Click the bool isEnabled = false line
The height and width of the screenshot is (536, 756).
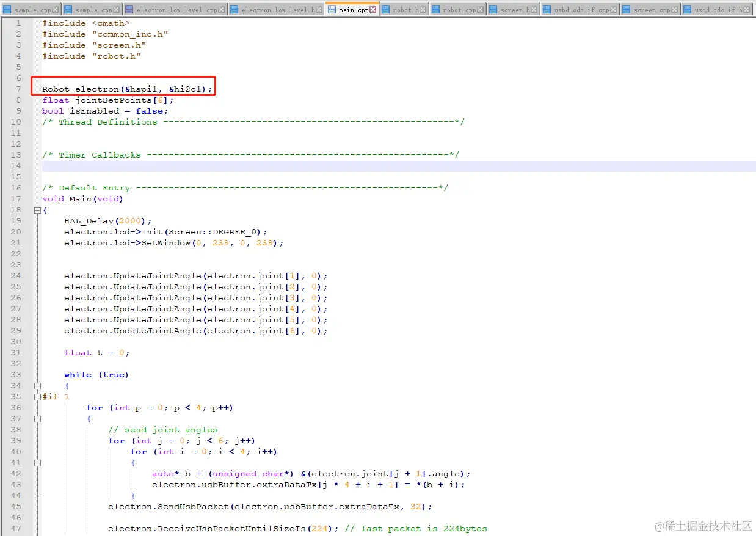point(105,111)
